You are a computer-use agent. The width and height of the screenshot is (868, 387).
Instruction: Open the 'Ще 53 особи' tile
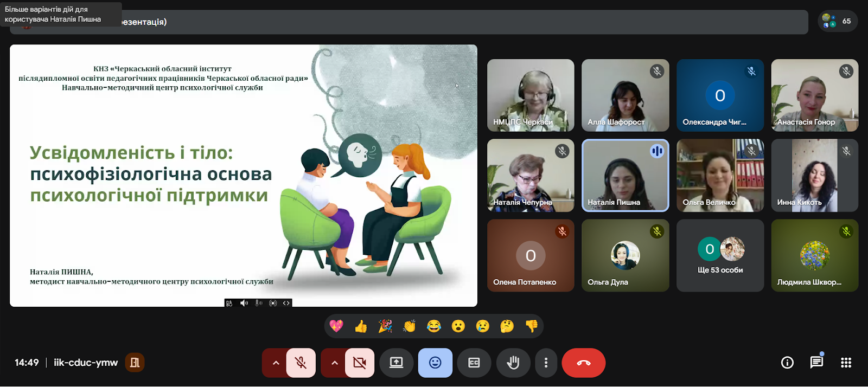720,256
